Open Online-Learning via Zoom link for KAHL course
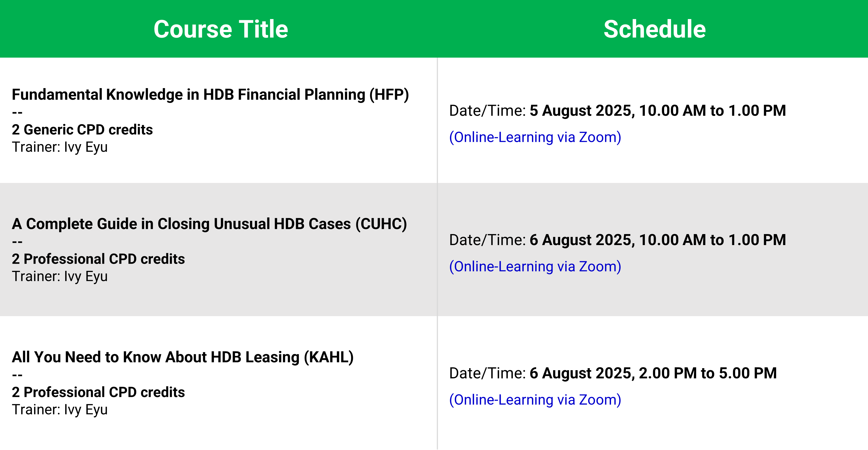The height and width of the screenshot is (450, 868). [535, 400]
